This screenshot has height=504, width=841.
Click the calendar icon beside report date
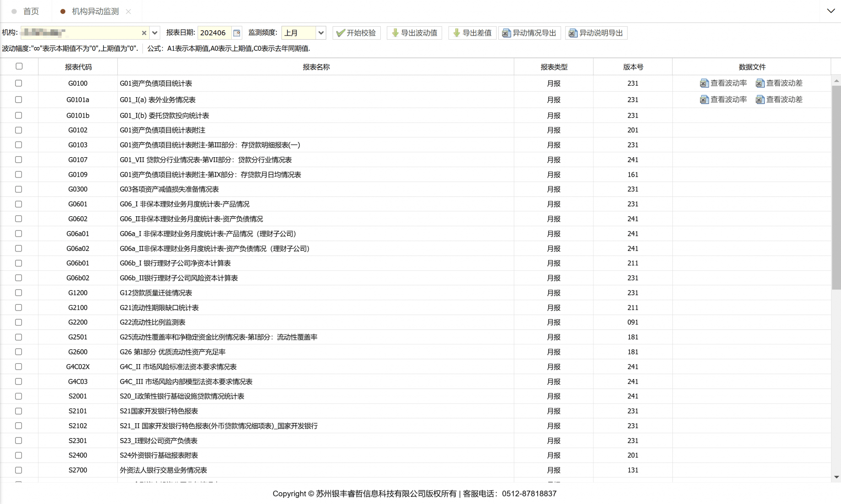click(237, 33)
